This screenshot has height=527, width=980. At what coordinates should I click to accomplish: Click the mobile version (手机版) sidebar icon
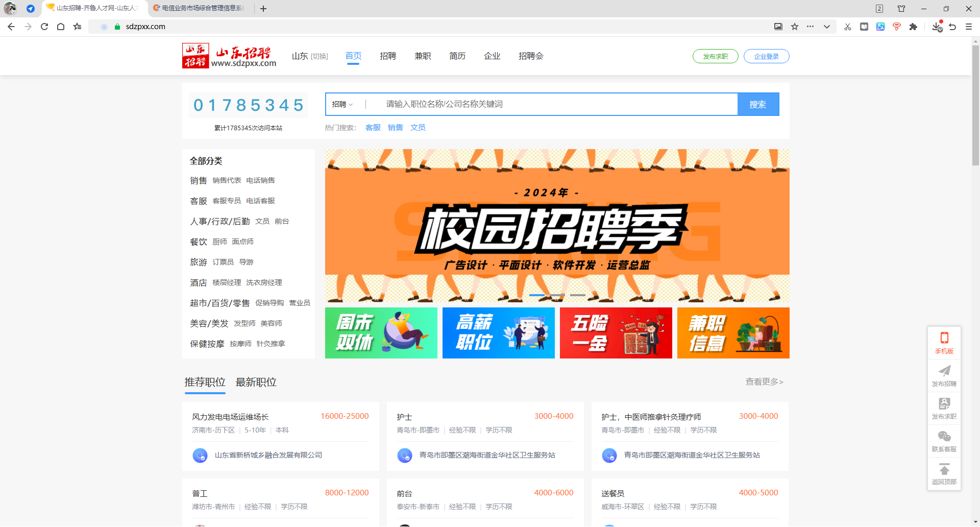(944, 338)
